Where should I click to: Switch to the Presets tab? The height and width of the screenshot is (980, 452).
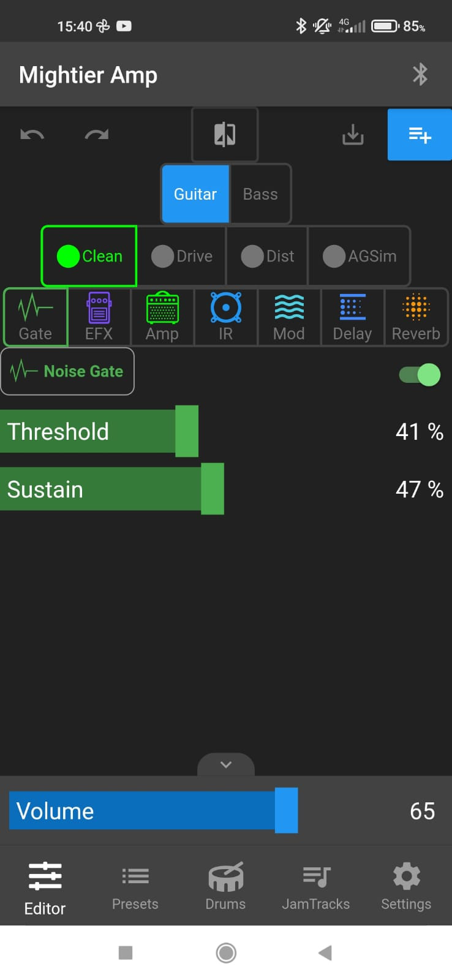point(135,886)
